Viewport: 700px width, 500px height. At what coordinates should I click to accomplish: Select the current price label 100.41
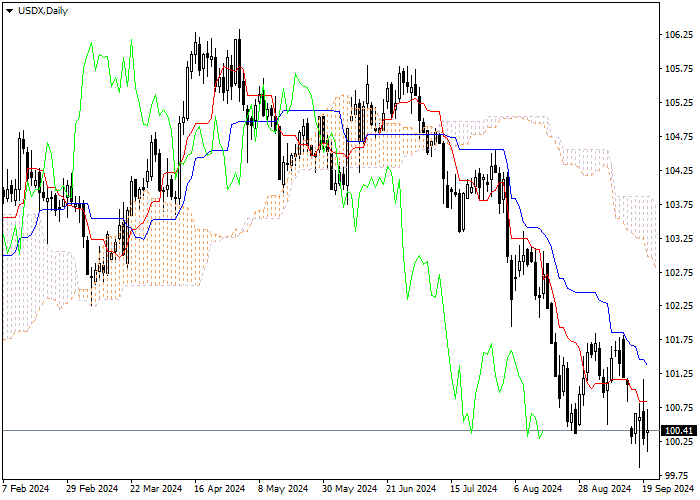pos(679,431)
